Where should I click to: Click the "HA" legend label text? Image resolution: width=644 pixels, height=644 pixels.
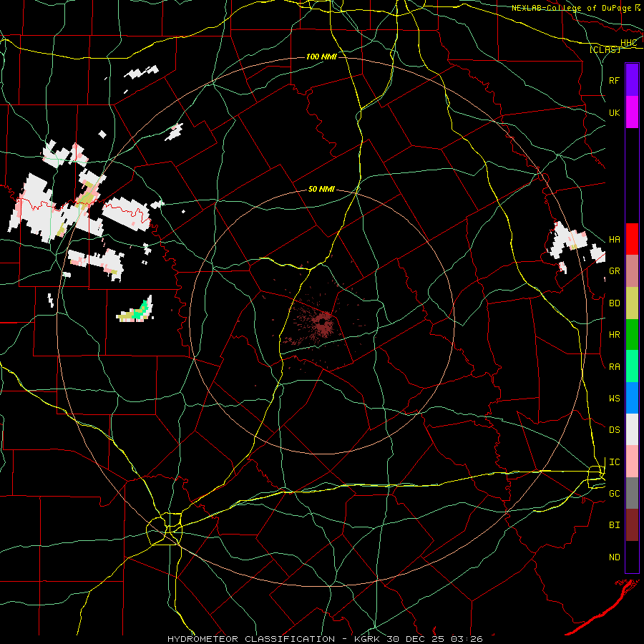point(614,240)
